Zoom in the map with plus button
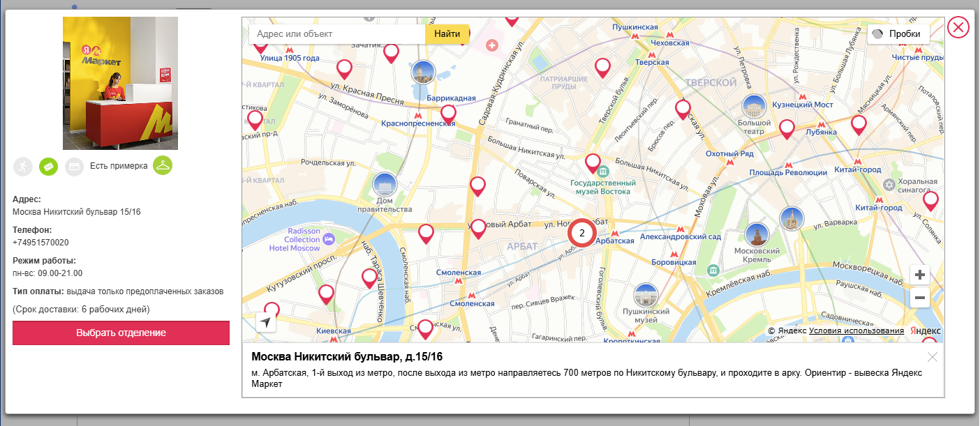The image size is (980, 426). [920, 275]
